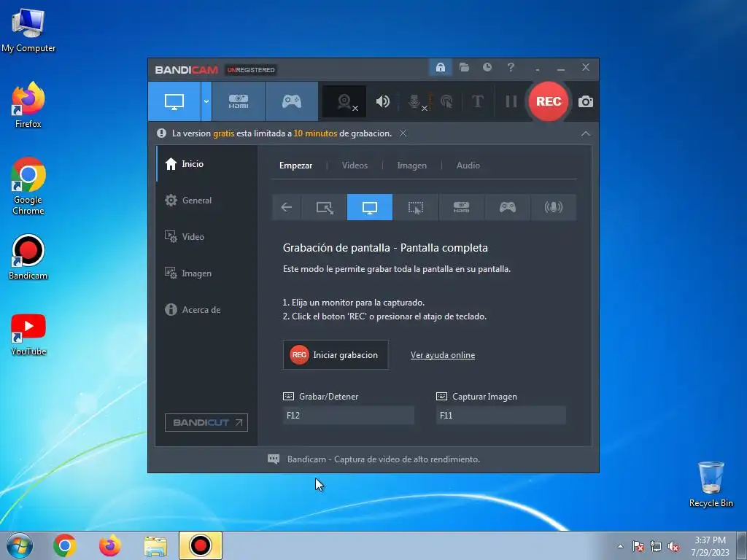The height and width of the screenshot is (560, 747).
Task: Open Acerca de in sidebar
Action: (x=207, y=309)
